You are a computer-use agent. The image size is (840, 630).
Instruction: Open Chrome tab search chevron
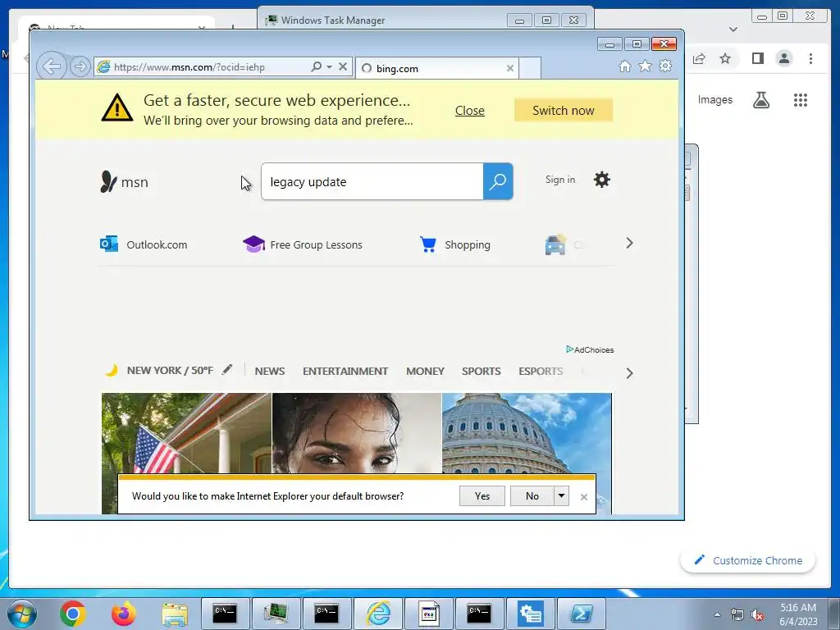733,29
